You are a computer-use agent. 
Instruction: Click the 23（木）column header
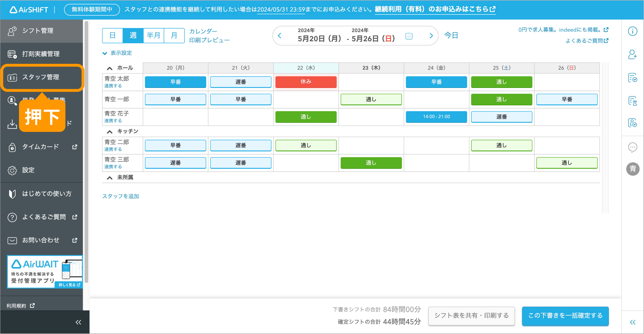coord(371,68)
